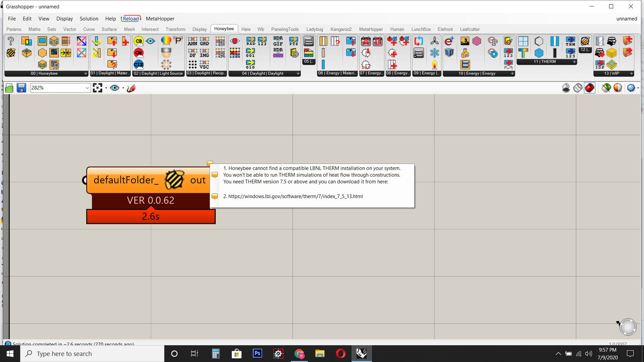Switch to the Params tab
644x362 pixels.
[14, 29]
